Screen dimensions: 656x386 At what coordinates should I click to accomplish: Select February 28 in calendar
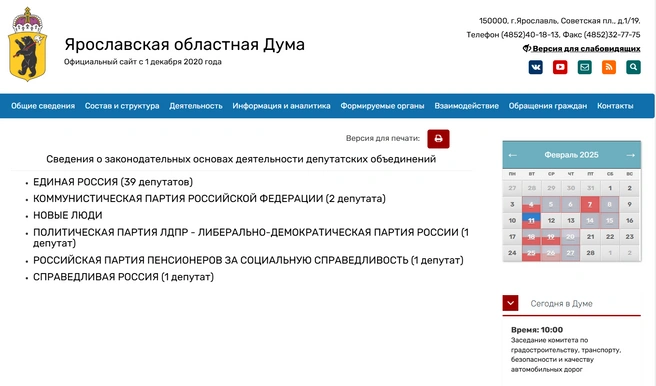pos(590,253)
